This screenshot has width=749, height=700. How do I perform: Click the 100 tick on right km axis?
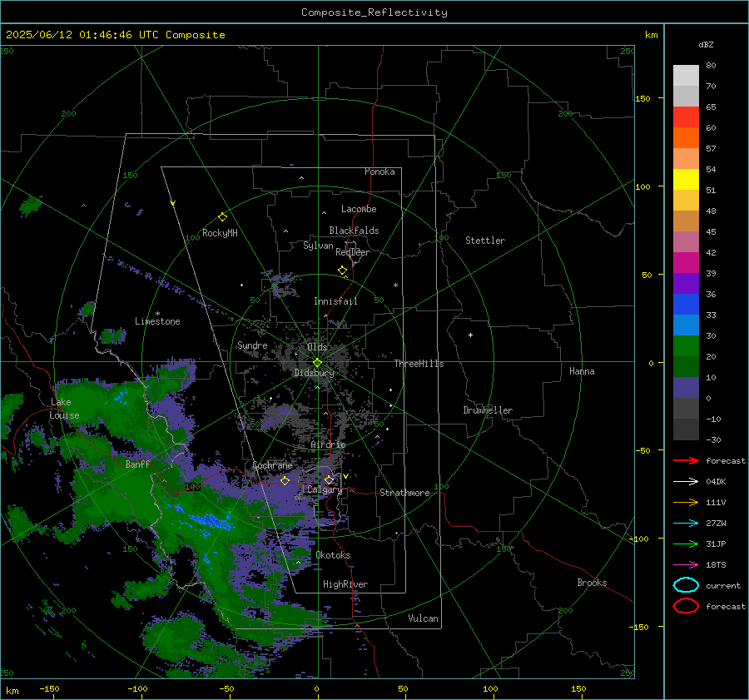[x=642, y=186]
